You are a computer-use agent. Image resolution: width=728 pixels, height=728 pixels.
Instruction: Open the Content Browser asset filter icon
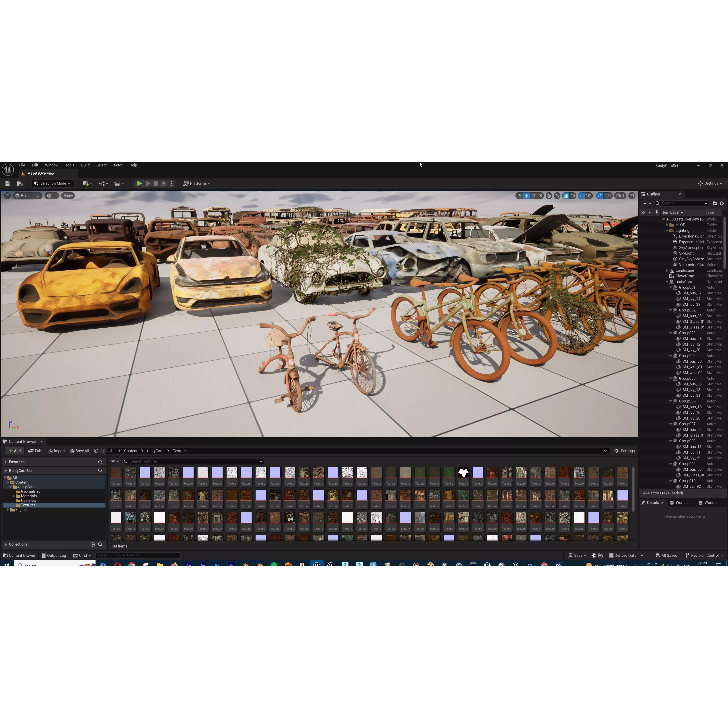[115, 462]
